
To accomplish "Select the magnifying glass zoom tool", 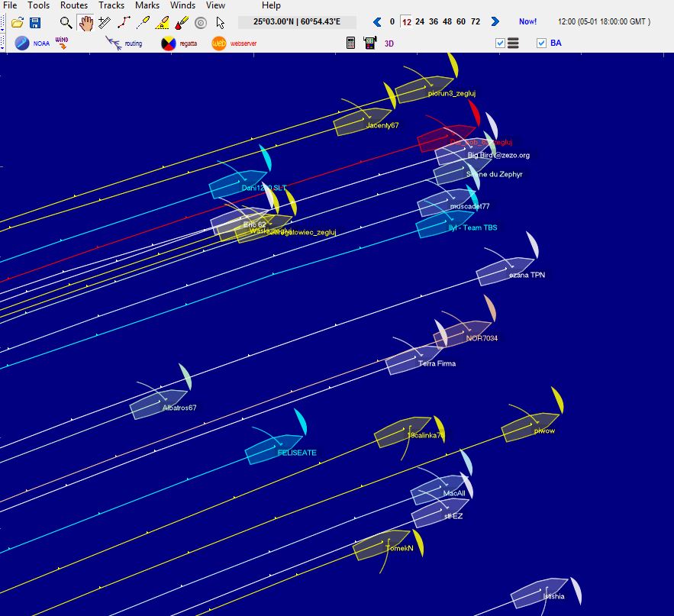I will tap(66, 23).
